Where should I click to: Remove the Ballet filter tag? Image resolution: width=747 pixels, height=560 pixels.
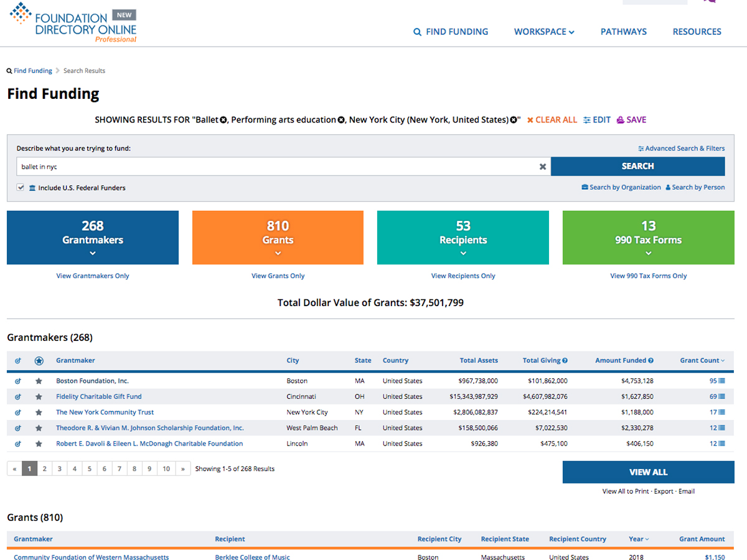click(x=223, y=120)
